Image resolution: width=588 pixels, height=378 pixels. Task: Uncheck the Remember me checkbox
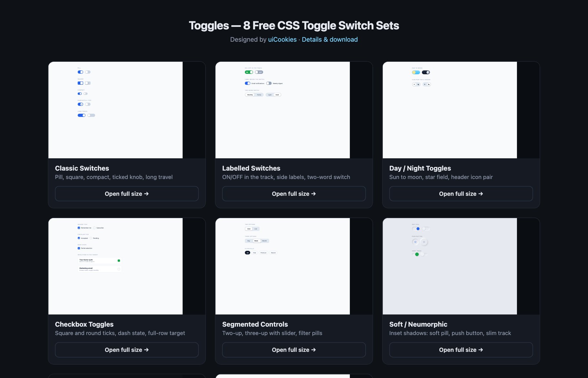[x=79, y=228]
